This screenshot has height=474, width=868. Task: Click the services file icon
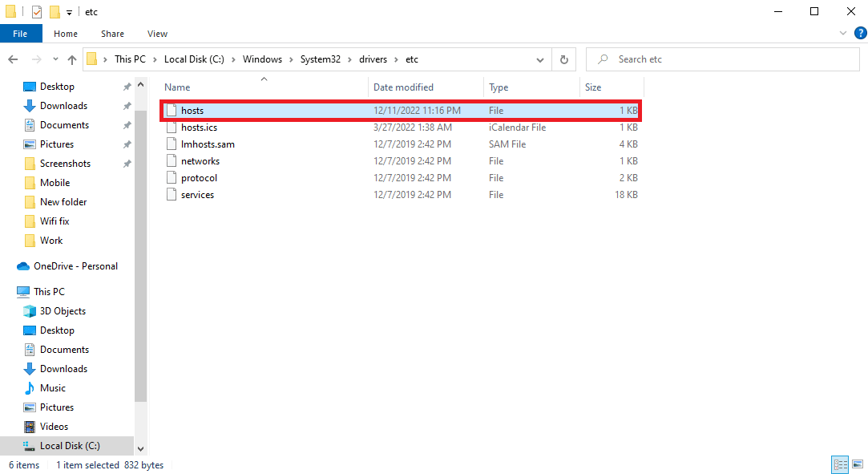point(172,195)
